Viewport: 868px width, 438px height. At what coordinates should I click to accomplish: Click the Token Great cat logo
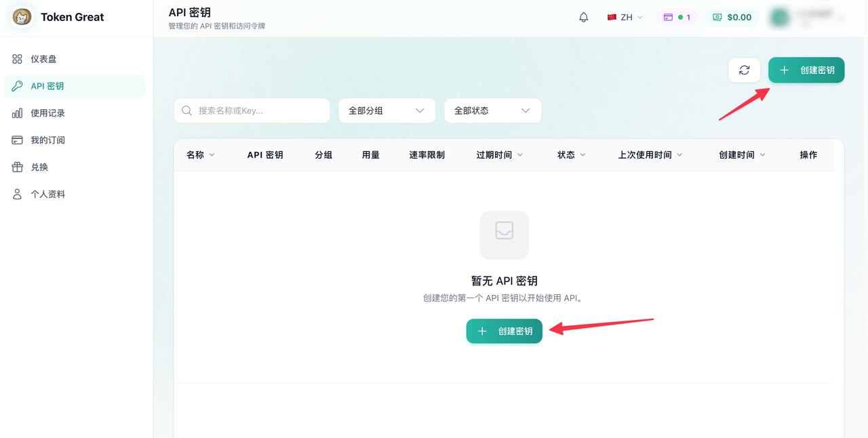[22, 17]
